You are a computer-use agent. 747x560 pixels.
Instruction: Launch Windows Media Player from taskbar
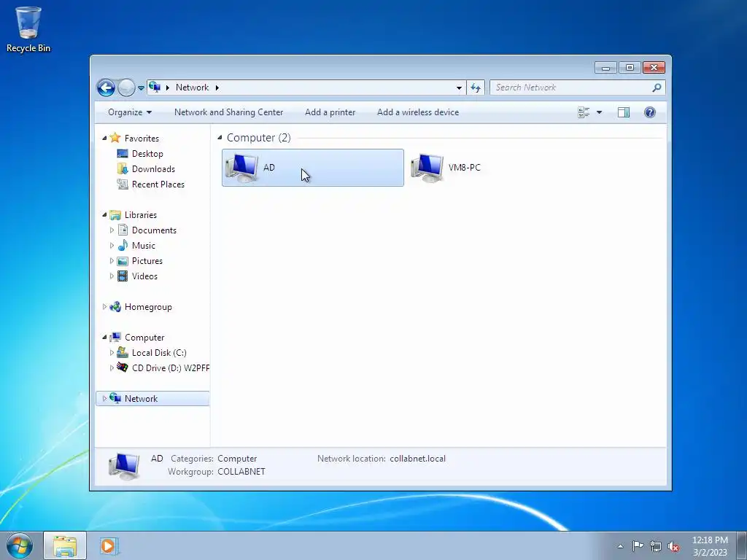[x=108, y=545]
